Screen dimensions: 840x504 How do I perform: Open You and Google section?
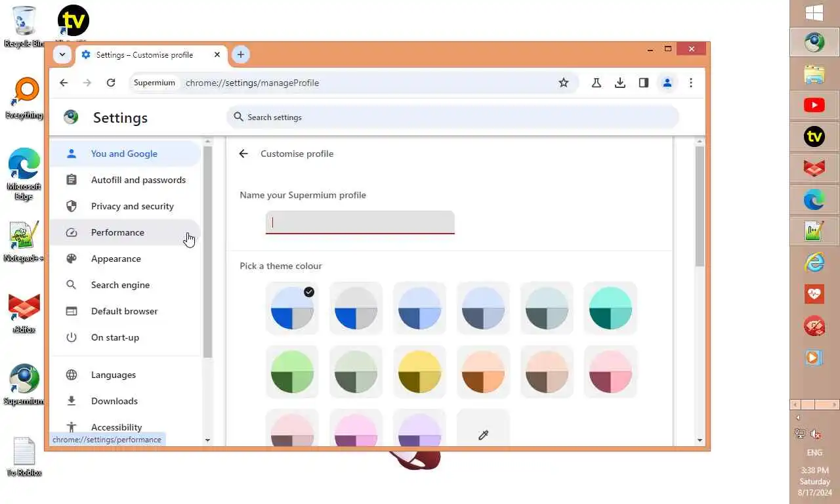point(125,154)
